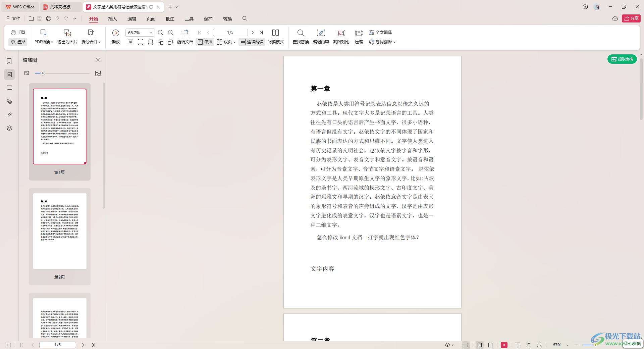Click Rotate Document icon
The width and height of the screenshot is (644, 349).
[185, 37]
